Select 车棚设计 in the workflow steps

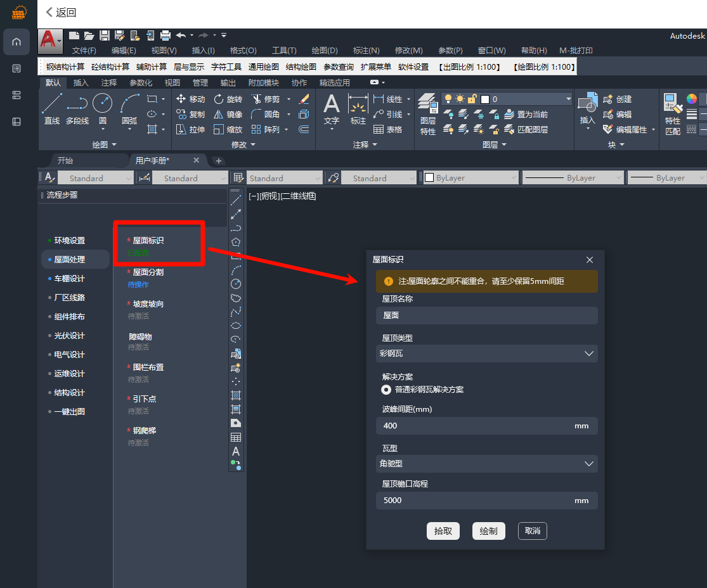click(x=69, y=279)
